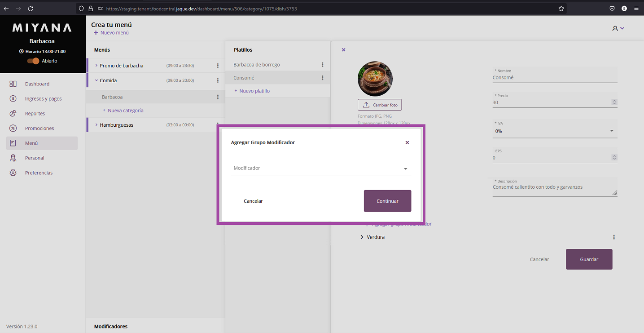
Task: Open Ingresos y pagos dollar icon
Action: (13, 99)
